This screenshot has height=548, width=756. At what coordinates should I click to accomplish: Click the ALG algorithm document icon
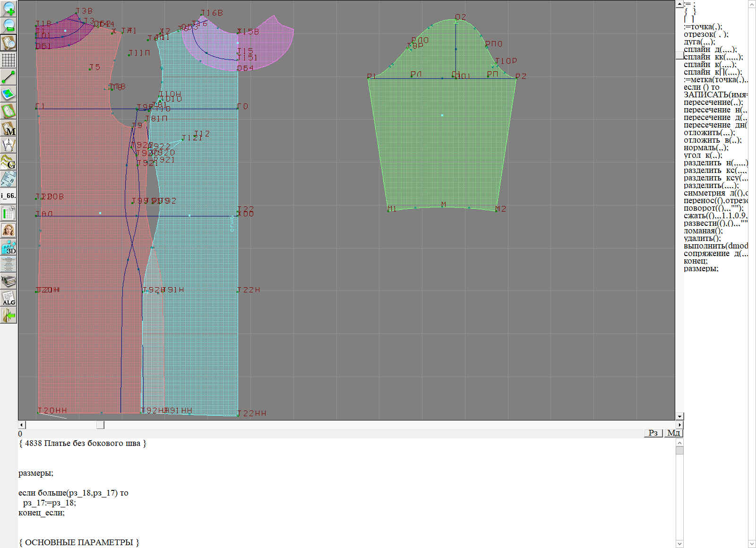(9, 298)
